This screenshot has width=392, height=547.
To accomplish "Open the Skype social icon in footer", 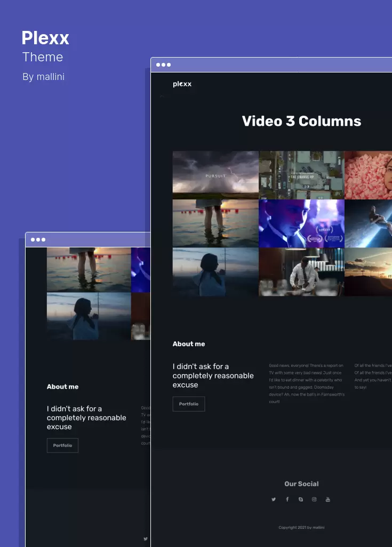I will pos(301,500).
